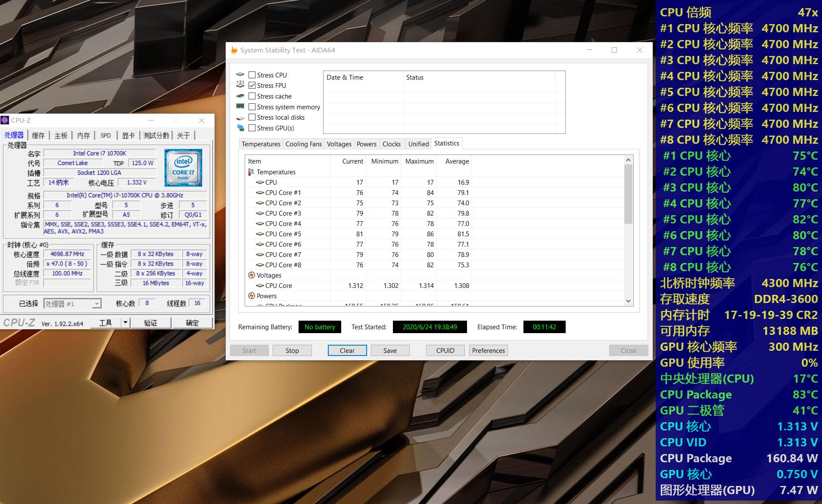Confirm with the 确定 button in CPU-Z

[x=192, y=323]
